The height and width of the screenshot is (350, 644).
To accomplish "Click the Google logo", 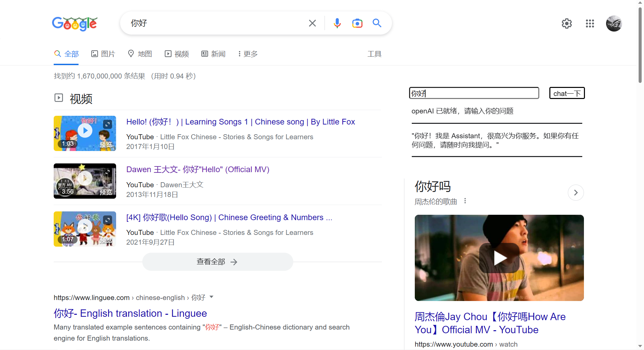I will point(75,23).
